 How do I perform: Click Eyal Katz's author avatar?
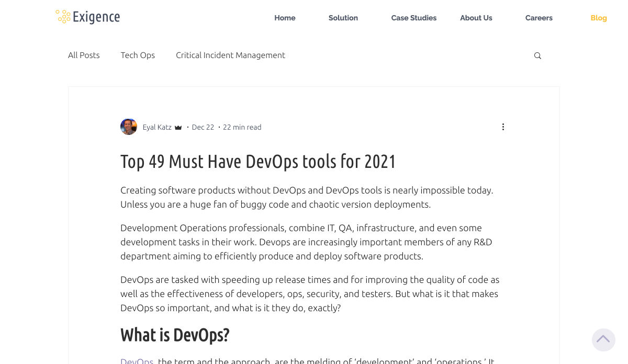[129, 127]
